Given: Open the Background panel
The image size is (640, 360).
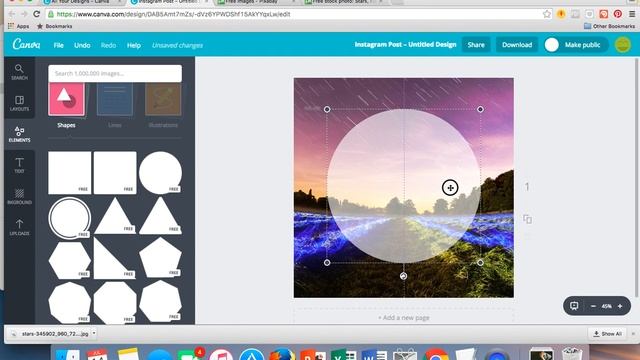Looking at the screenshot, I should click(x=19, y=196).
